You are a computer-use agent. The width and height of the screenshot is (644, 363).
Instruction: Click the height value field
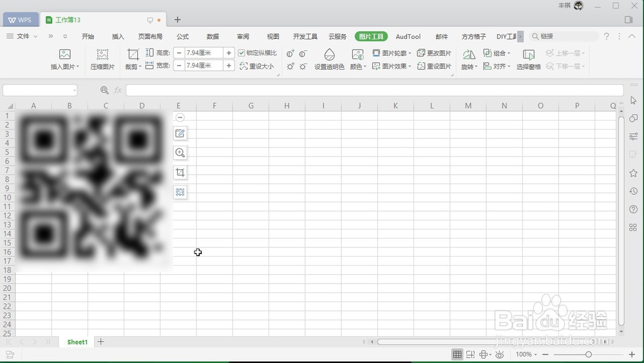tap(204, 53)
